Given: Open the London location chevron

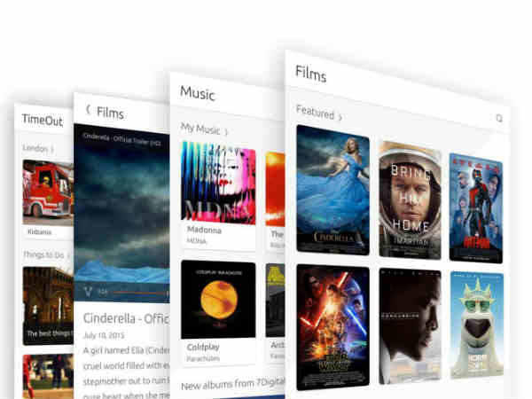Looking at the screenshot, I should click(x=52, y=149).
